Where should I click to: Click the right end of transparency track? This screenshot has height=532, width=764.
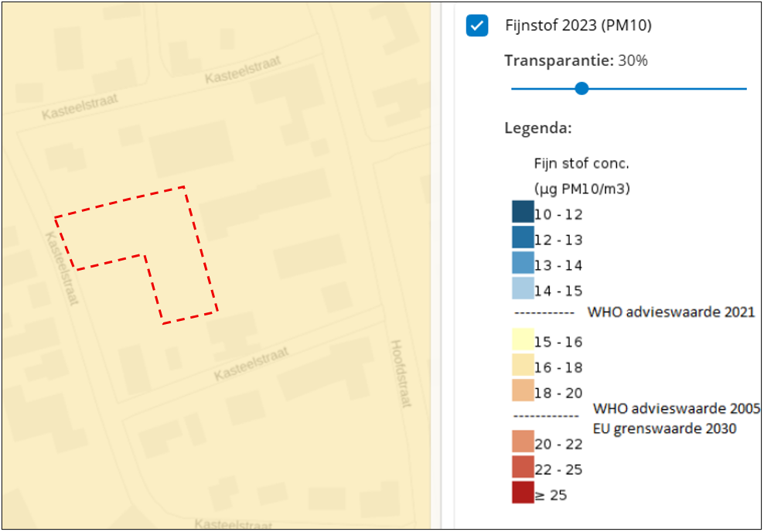tap(745, 89)
